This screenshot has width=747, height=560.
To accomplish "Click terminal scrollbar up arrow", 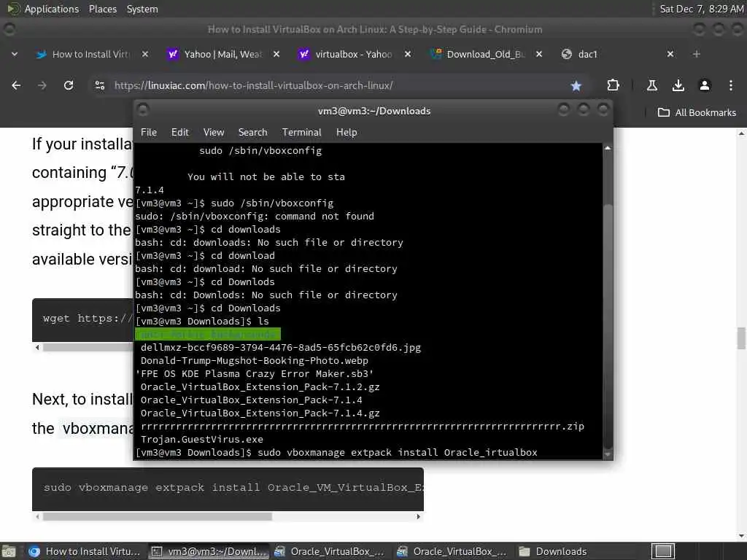I will [608, 148].
